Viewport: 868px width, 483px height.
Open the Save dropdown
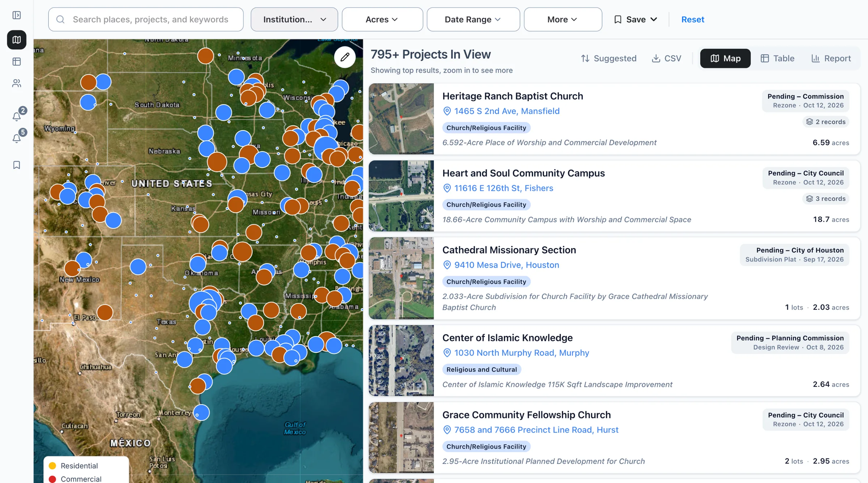[635, 20]
